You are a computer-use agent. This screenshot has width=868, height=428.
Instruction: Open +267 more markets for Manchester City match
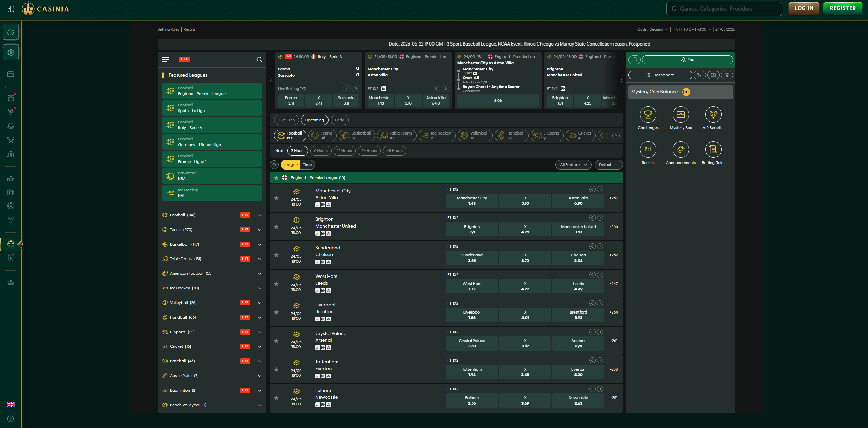pos(614,198)
